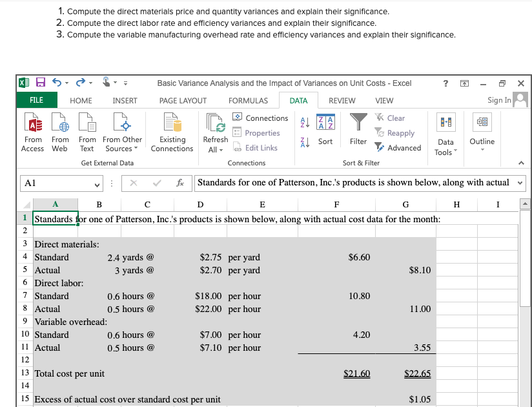Open the FILE menu

click(x=36, y=100)
